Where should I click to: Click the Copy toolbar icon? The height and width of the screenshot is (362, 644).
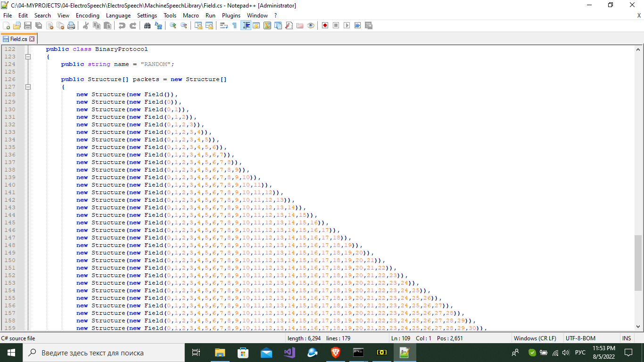tap(96, 25)
